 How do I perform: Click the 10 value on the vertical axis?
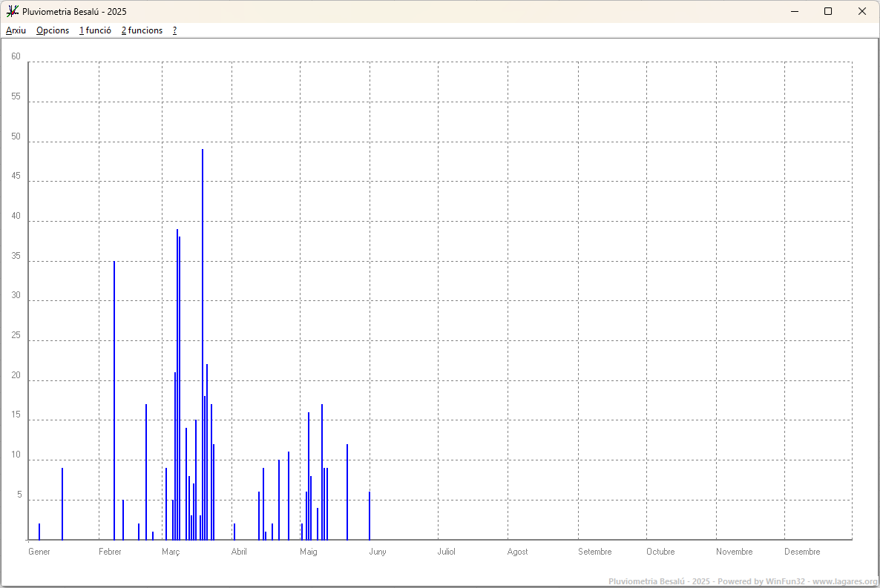[16, 455]
